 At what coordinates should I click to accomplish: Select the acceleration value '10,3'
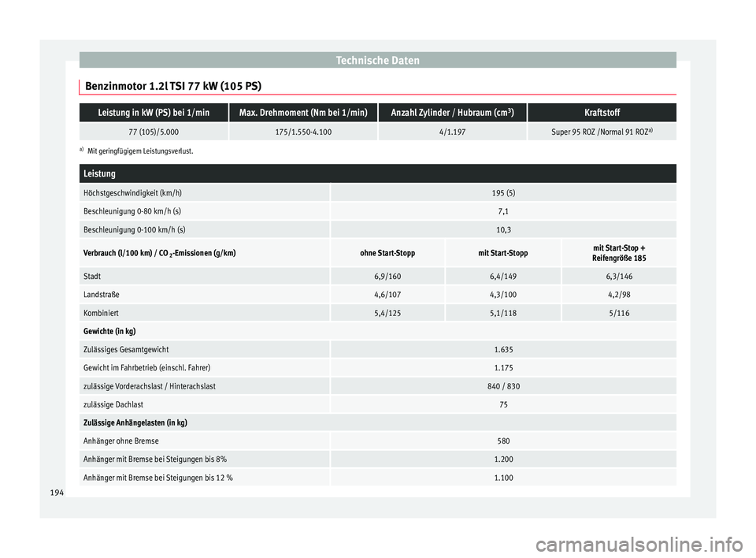point(503,230)
